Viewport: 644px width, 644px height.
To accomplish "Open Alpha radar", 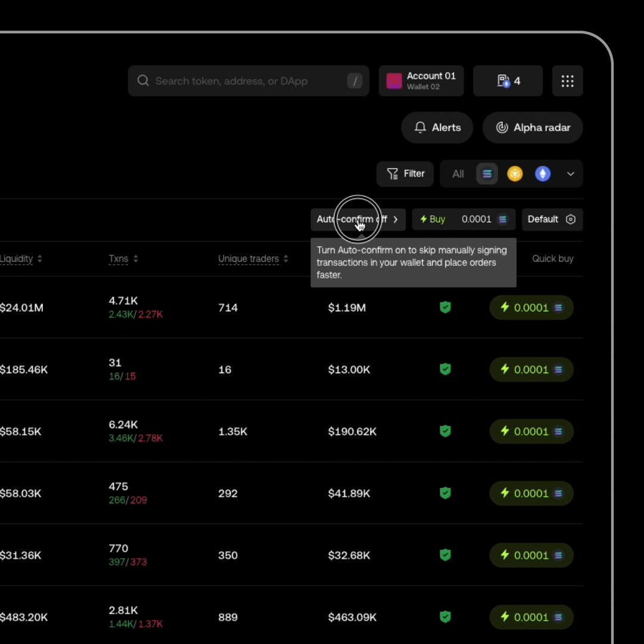I will pyautogui.click(x=532, y=128).
